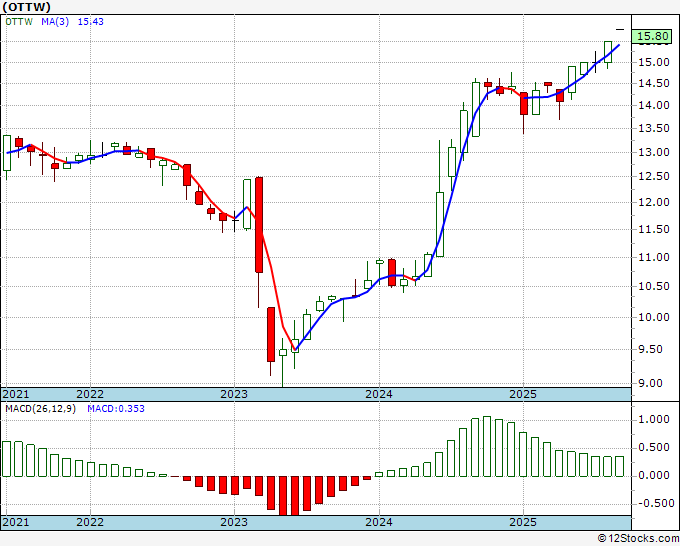The height and width of the screenshot is (546, 680).
Task: Click the 14.50 price axis label
Action: (654, 84)
